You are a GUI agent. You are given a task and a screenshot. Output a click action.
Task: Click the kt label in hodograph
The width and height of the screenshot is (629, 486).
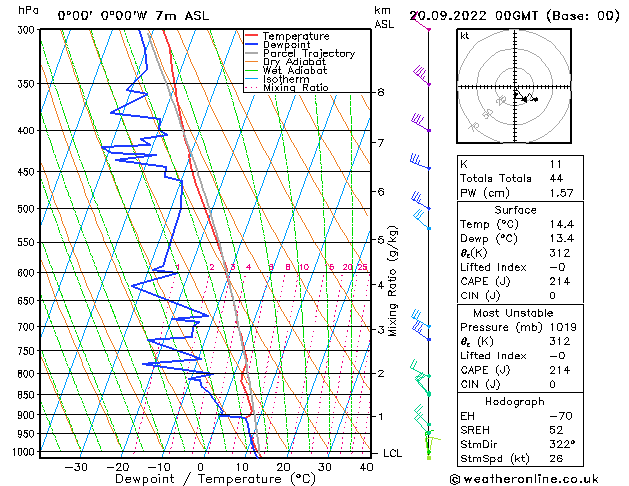tap(465, 36)
